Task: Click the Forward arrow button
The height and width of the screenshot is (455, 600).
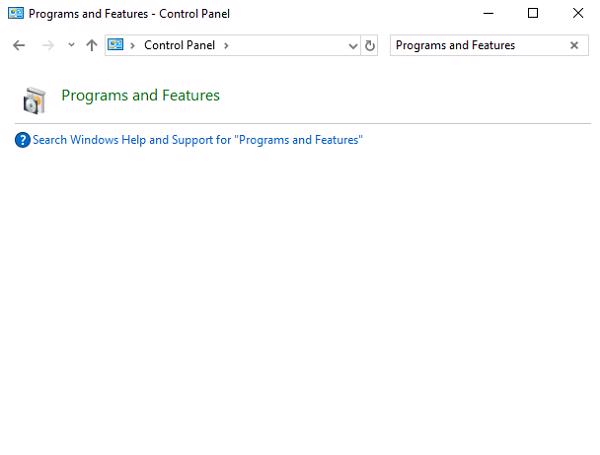Action: (x=46, y=45)
